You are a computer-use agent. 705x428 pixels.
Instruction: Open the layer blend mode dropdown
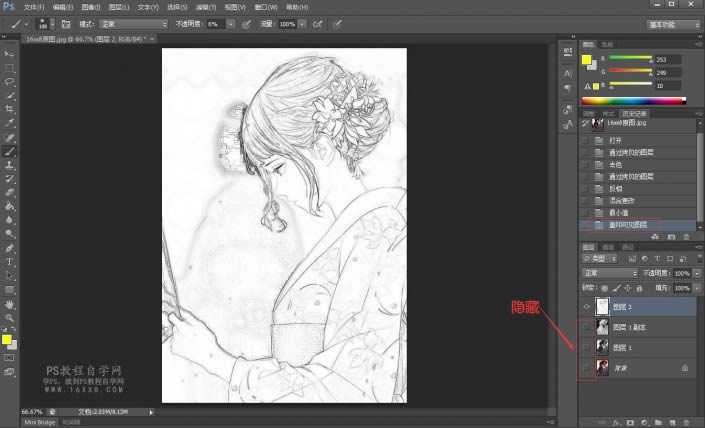pyautogui.click(x=610, y=273)
